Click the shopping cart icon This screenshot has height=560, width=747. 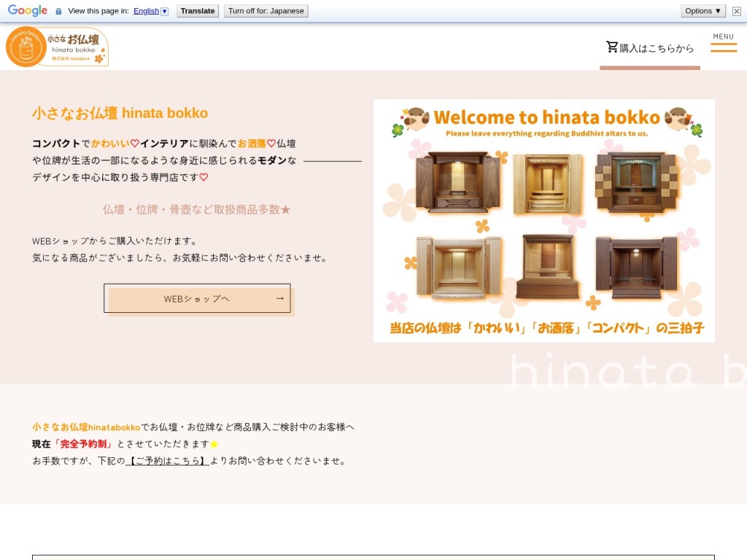pyautogui.click(x=611, y=47)
